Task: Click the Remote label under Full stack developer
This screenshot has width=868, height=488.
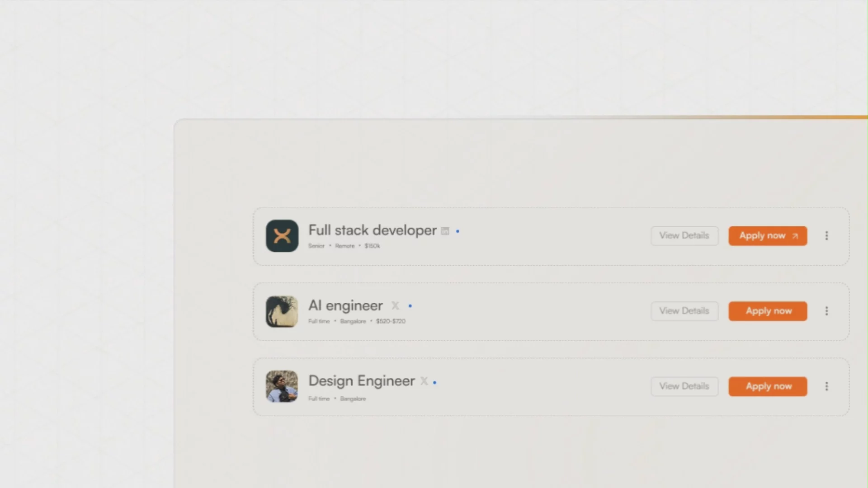Action: click(x=345, y=246)
